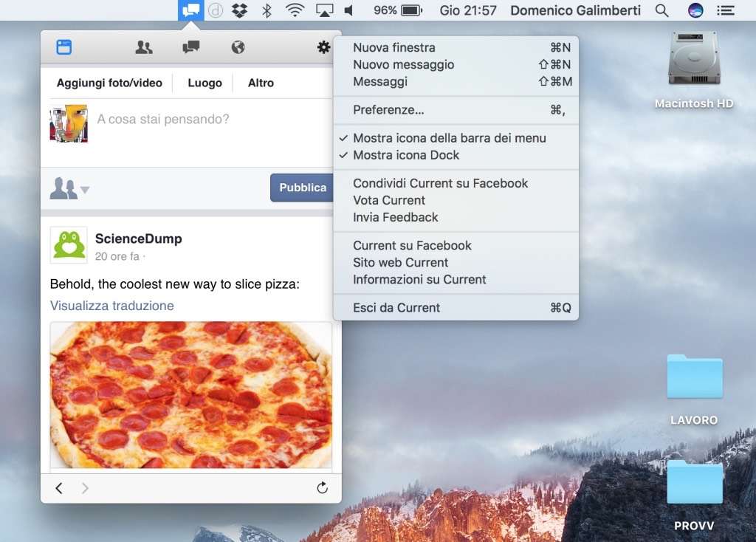This screenshot has height=542, width=756.
Task: Open the globe notifications icon
Action: click(238, 47)
